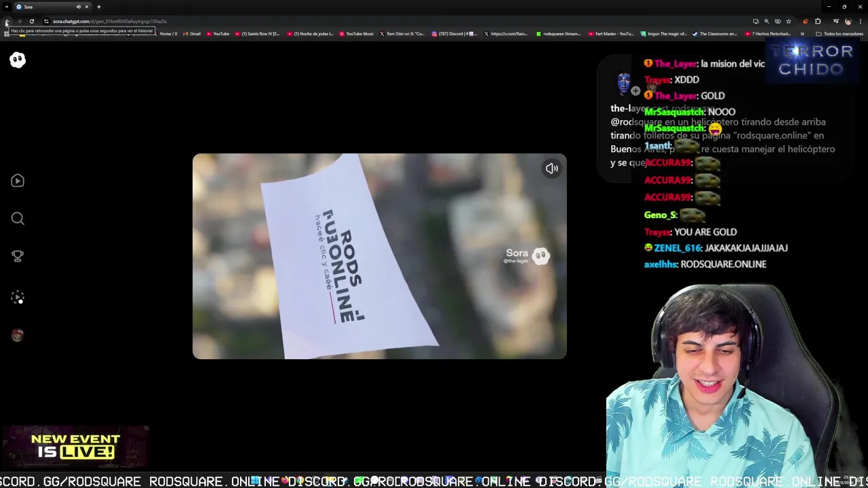Go back using the browser back arrow
The image size is (868, 488).
pyautogui.click(x=7, y=21)
